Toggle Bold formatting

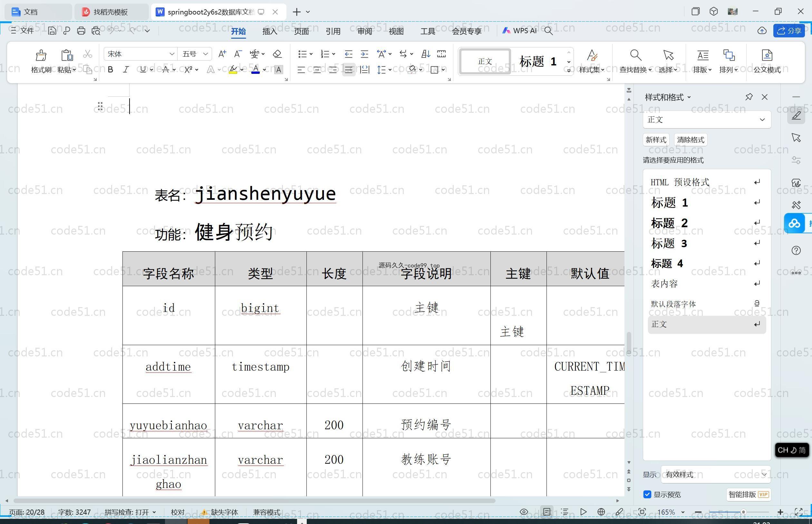[110, 70]
